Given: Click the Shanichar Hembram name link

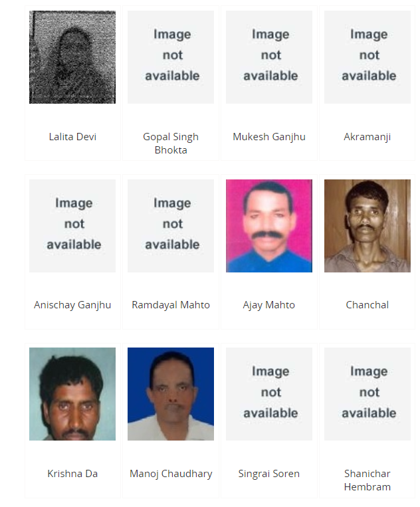Looking at the screenshot, I should (x=367, y=480).
